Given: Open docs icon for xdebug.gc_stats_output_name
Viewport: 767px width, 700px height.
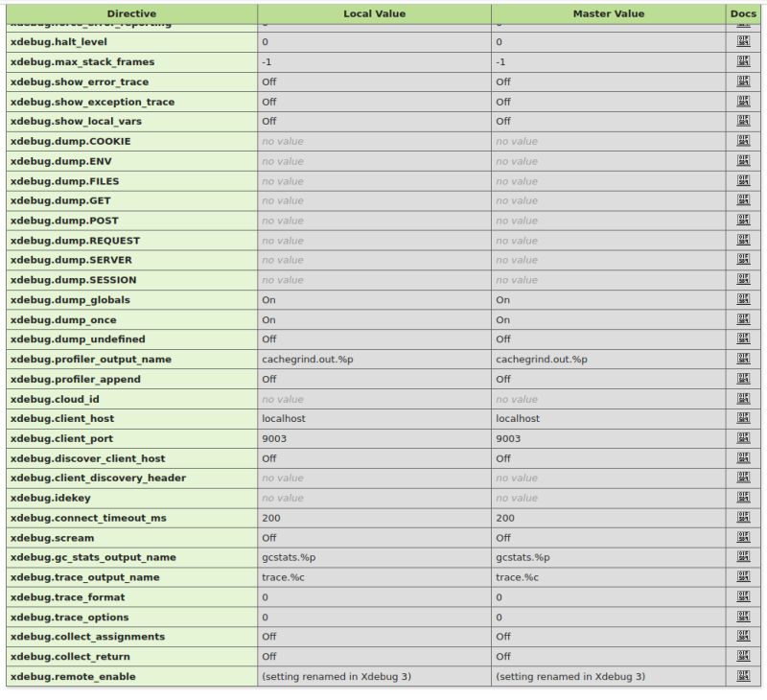Looking at the screenshot, I should 743,556.
